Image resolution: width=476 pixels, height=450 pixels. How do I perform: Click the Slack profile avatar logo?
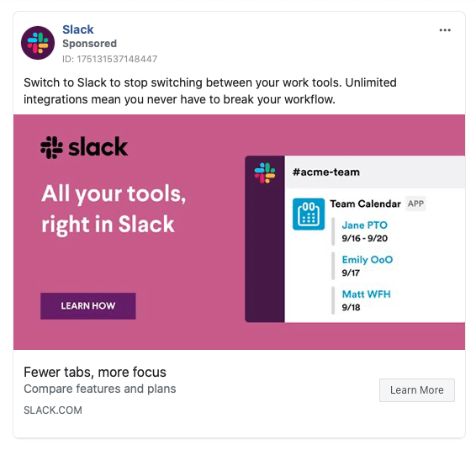click(x=38, y=43)
